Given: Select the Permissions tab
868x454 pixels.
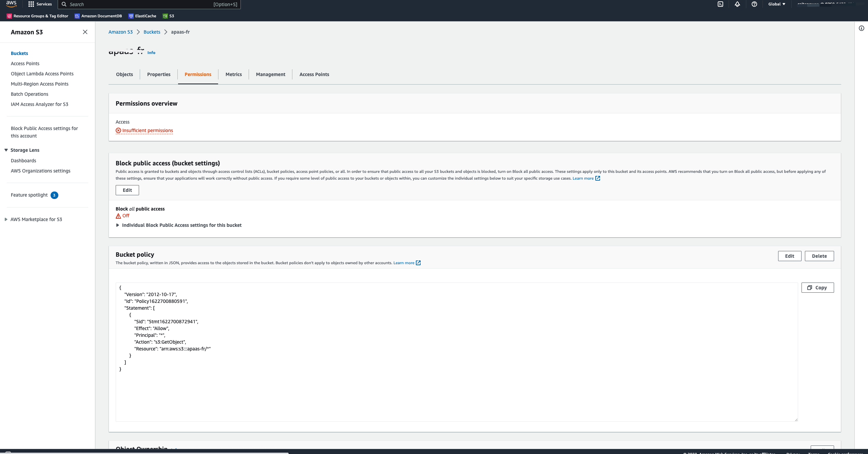Looking at the screenshot, I should coord(198,74).
